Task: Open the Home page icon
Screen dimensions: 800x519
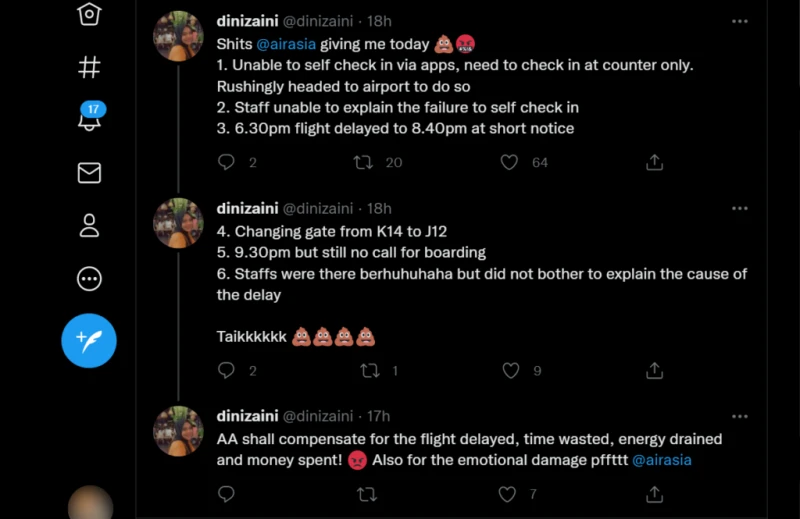Action: tap(89, 14)
